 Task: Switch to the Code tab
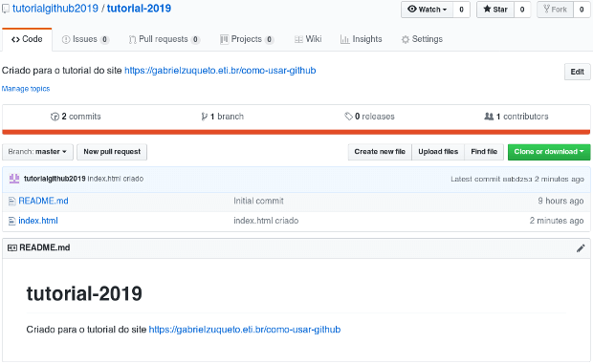click(27, 39)
